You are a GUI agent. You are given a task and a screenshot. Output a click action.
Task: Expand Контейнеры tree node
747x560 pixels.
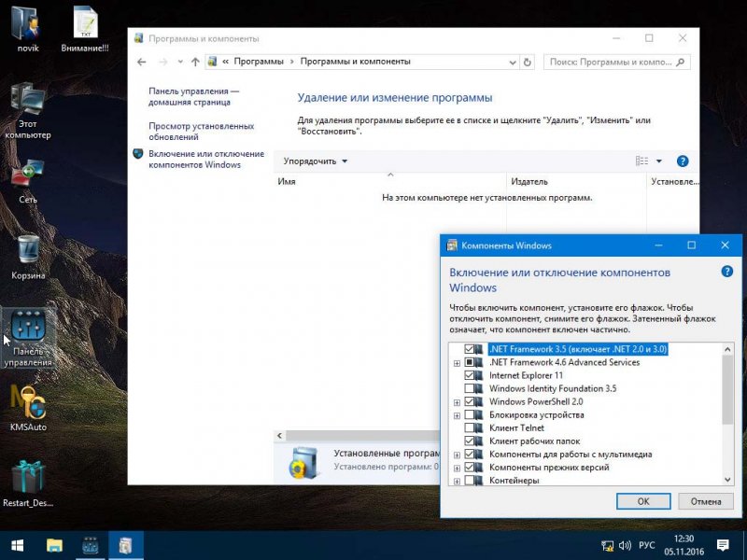[x=457, y=482]
